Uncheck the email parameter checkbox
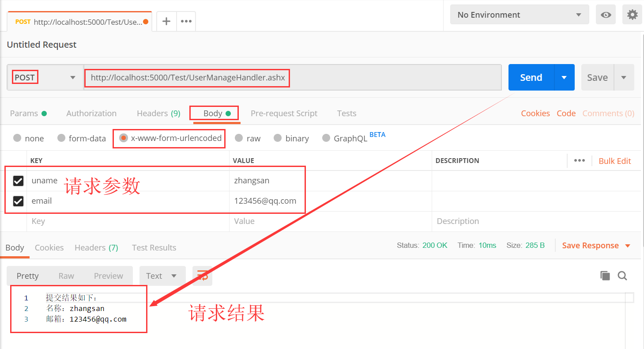 point(18,201)
